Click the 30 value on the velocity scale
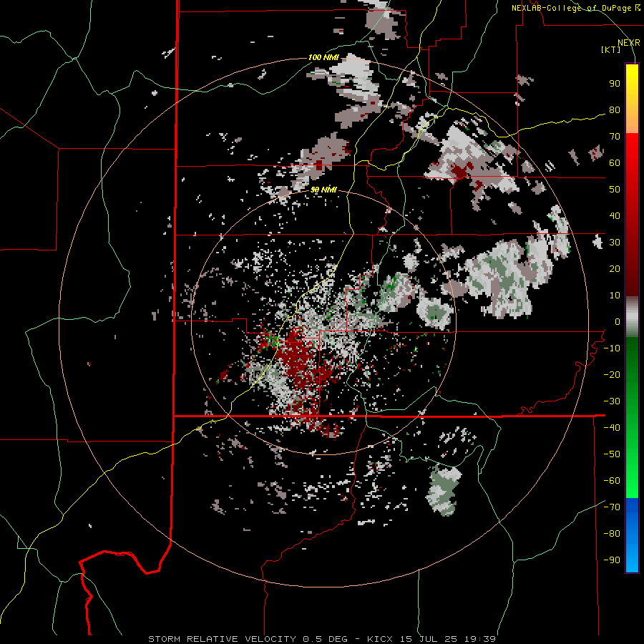Viewport: 644px width, 644px height. click(x=615, y=243)
